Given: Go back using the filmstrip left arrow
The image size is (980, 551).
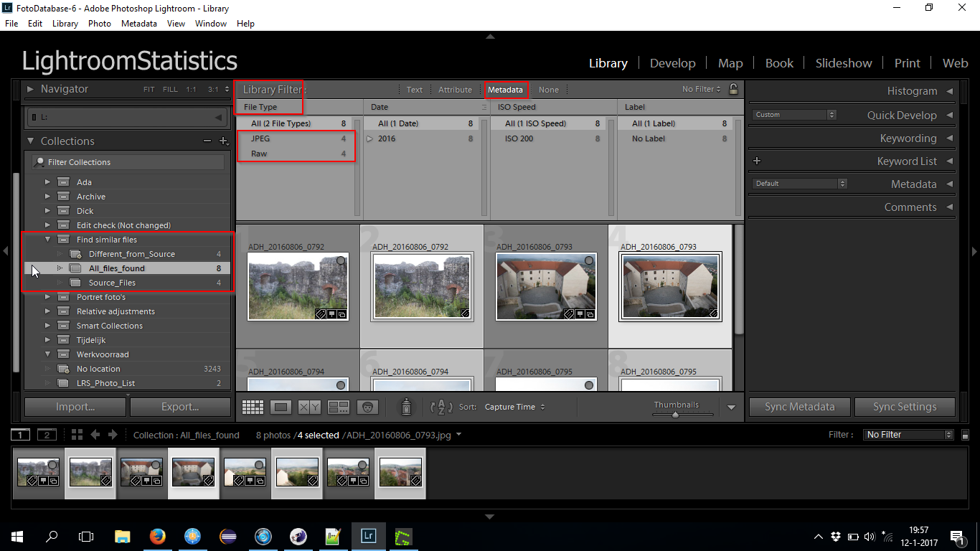Looking at the screenshot, I should [x=95, y=435].
